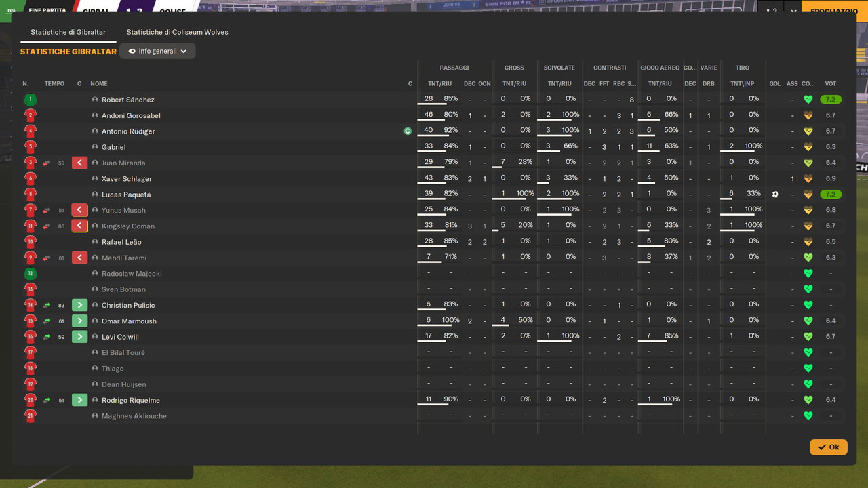868x488 pixels.
Task: Open Kingsley Coman's player profile
Action: tap(128, 226)
